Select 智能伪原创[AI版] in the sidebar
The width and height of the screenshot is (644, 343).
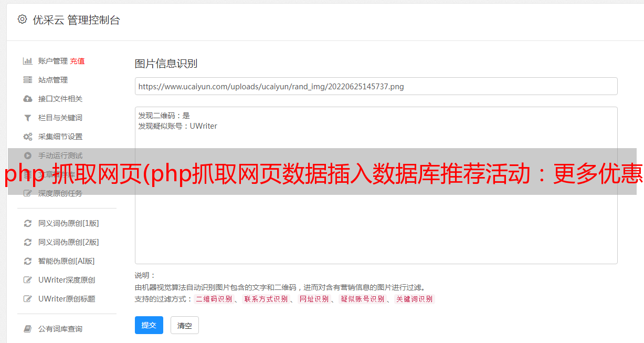coord(66,261)
